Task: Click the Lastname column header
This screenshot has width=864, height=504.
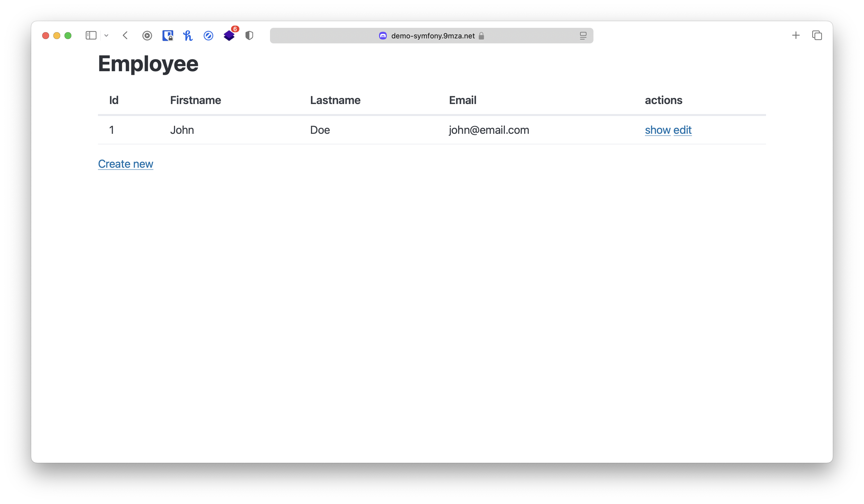Action: point(334,100)
